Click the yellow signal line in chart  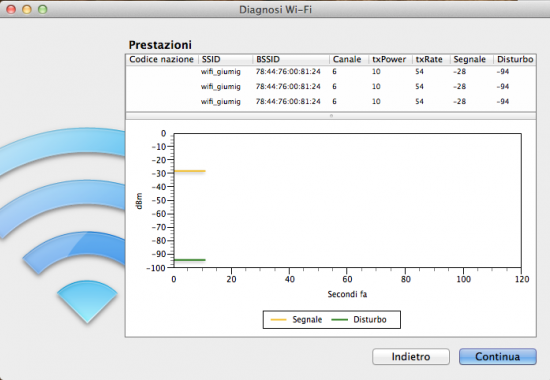(189, 171)
